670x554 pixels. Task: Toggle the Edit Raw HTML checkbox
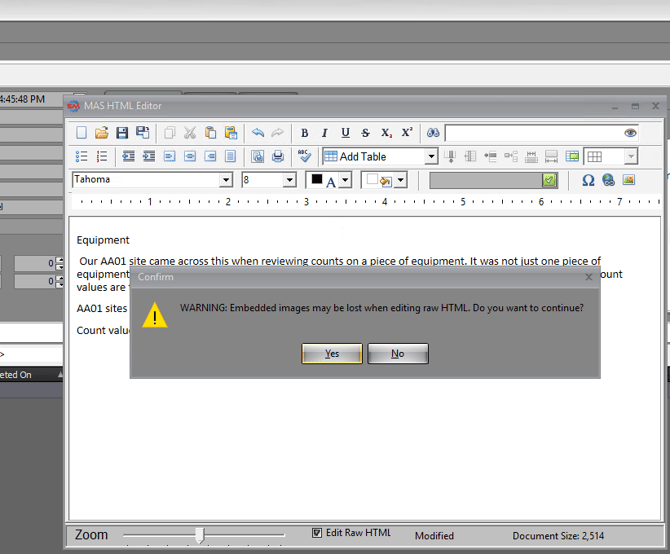(317, 534)
